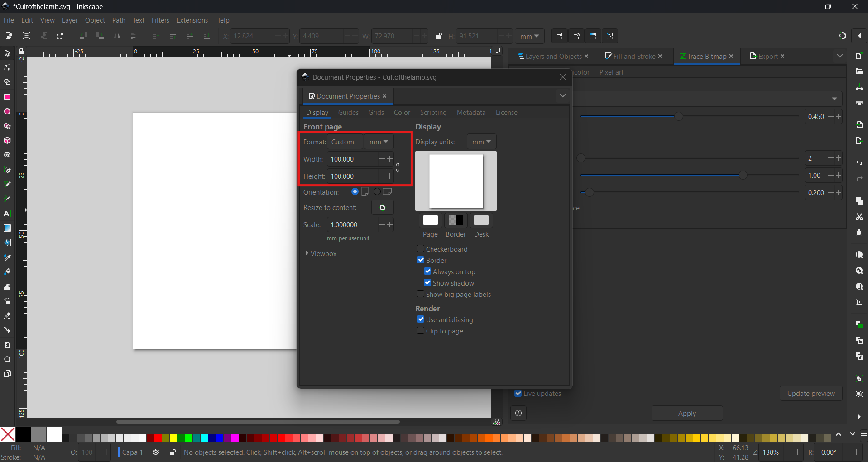Screen dimensions: 868x462
Task: Click the Update preview button
Action: click(x=811, y=394)
